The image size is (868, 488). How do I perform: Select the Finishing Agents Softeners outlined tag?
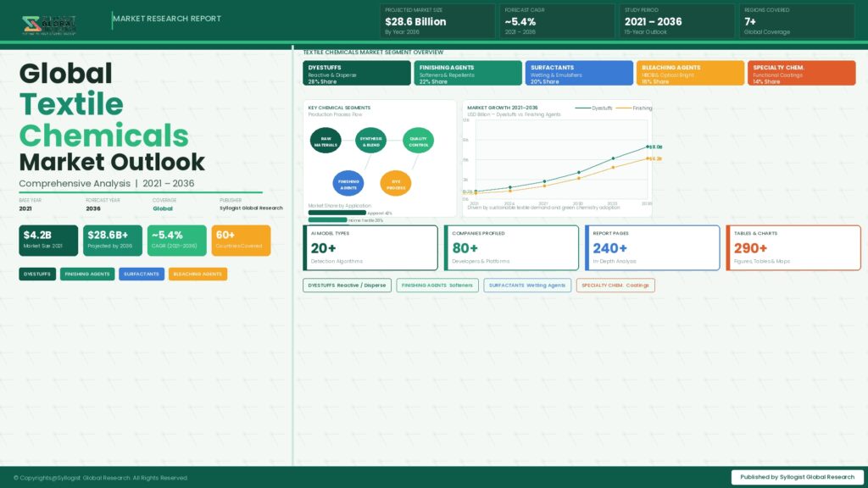[x=437, y=286]
